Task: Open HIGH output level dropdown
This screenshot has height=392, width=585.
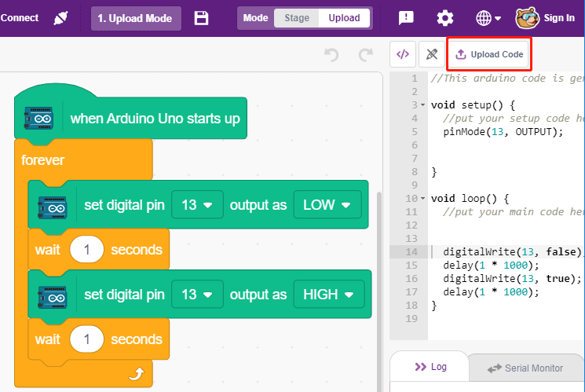Action: coord(329,294)
